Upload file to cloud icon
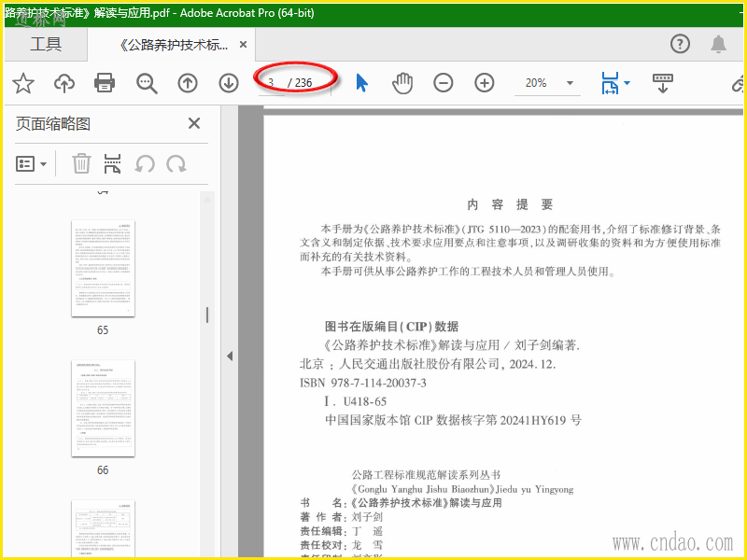747x560 pixels. click(x=64, y=83)
